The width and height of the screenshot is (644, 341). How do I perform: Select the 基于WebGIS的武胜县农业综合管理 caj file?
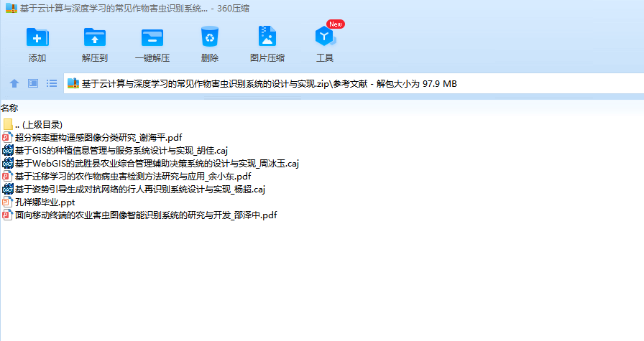(157, 163)
